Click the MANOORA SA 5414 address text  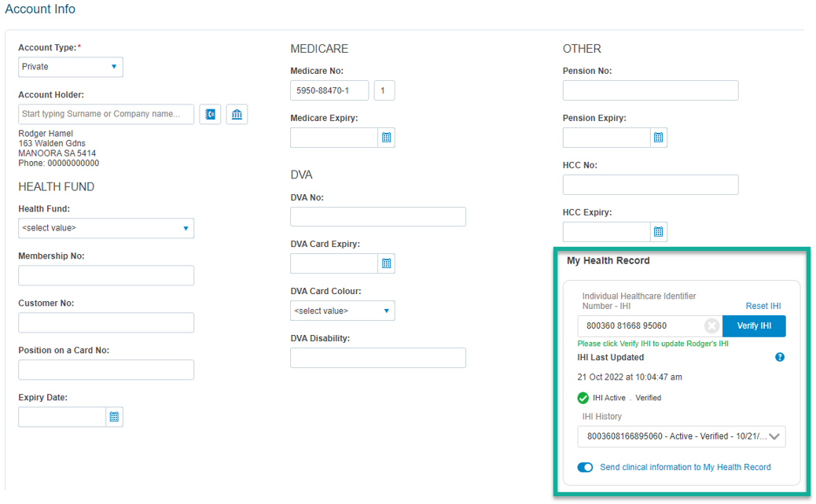pos(57,153)
